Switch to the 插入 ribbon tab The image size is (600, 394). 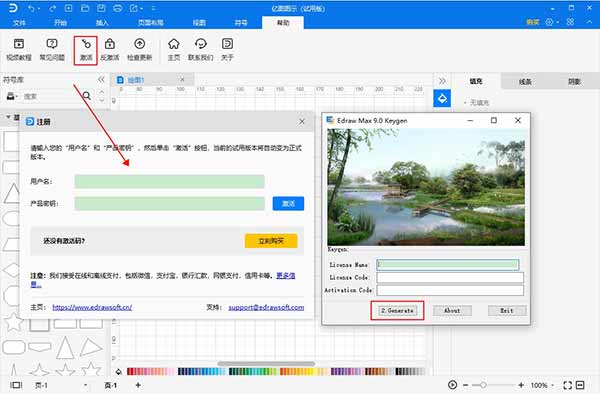[102, 23]
